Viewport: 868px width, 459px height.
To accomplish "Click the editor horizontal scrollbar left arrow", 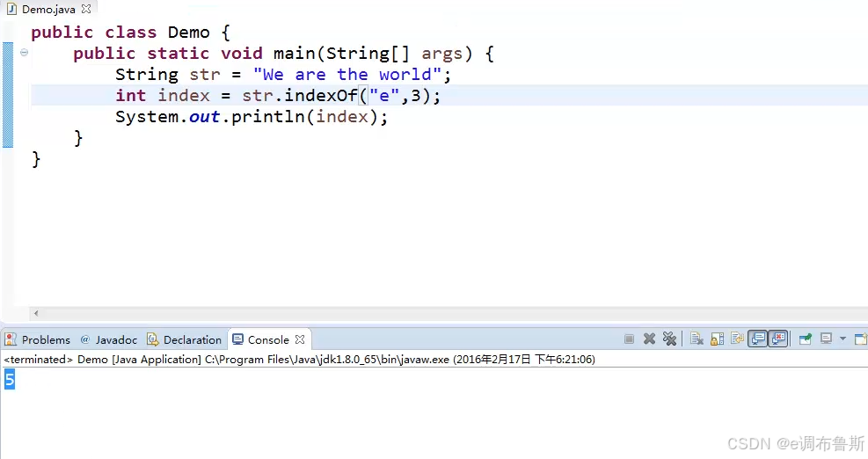I will [36, 313].
